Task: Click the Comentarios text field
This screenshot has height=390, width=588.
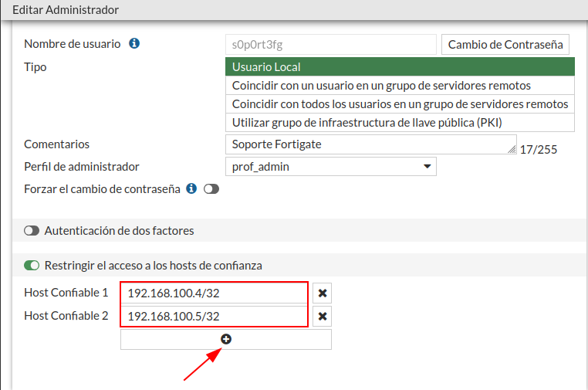Action: tap(370, 144)
